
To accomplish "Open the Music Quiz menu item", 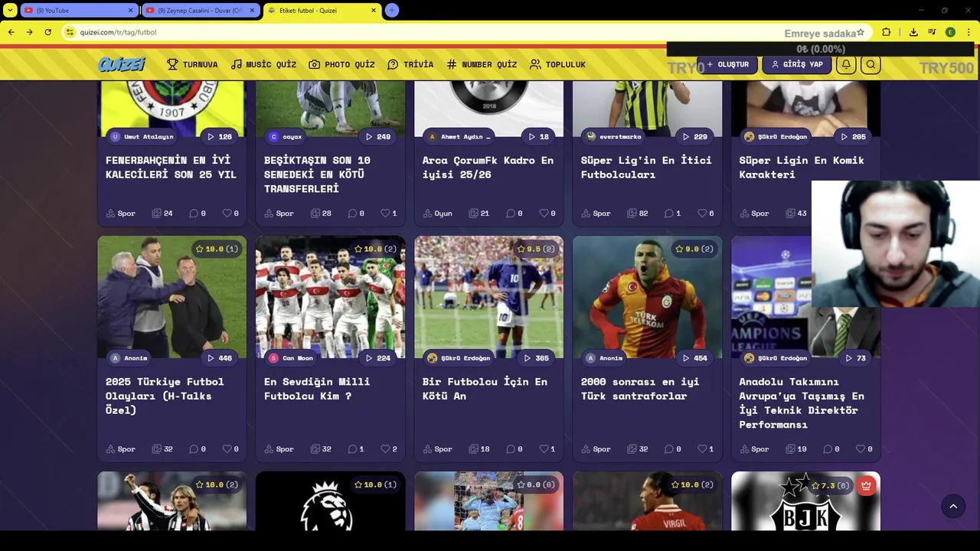I will [263, 64].
